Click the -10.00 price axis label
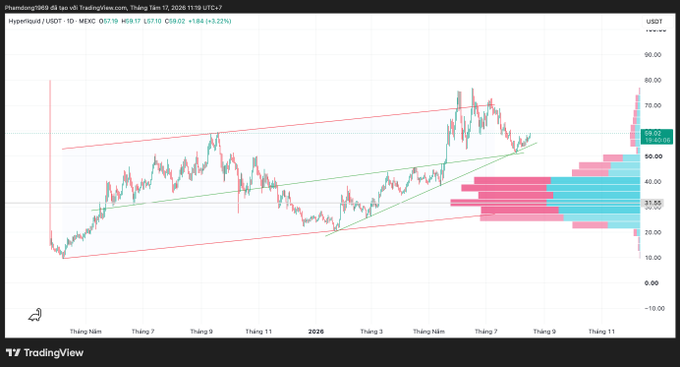Image resolution: width=680 pixels, height=367 pixels. (654, 308)
